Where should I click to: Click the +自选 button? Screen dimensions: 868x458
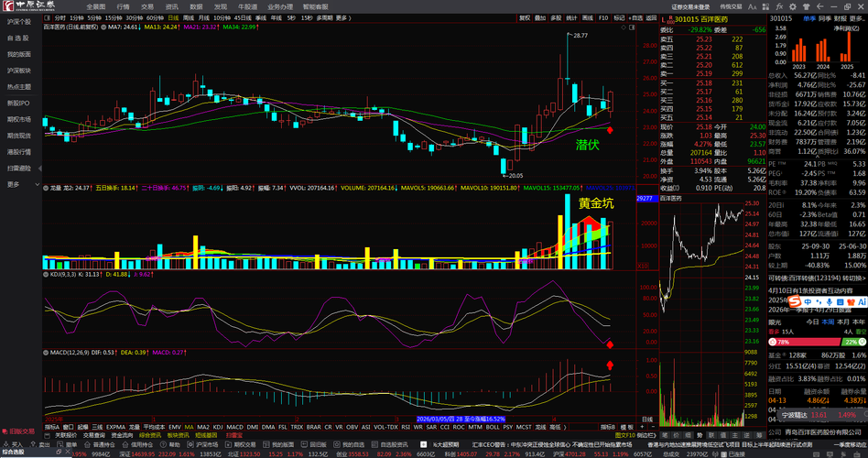636,17
